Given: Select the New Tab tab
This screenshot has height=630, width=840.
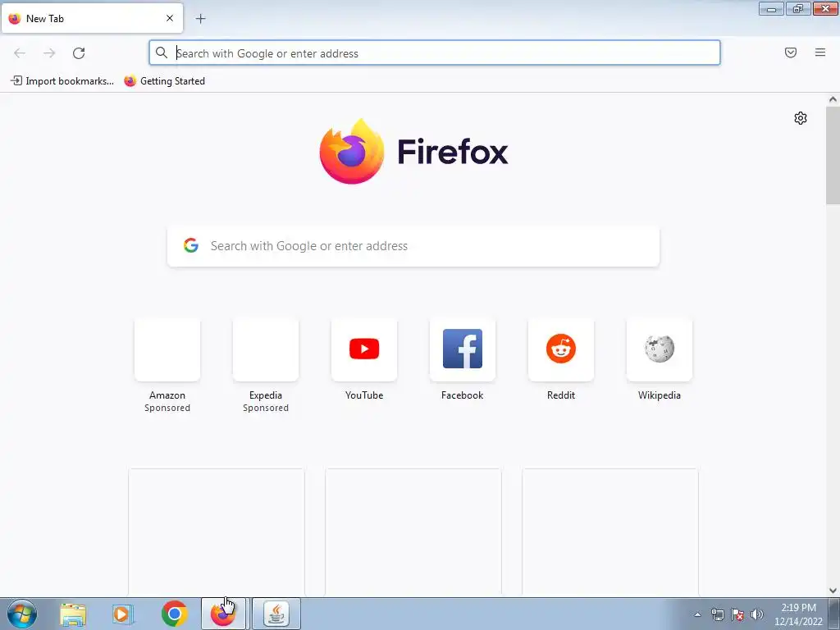Looking at the screenshot, I should 92,18.
